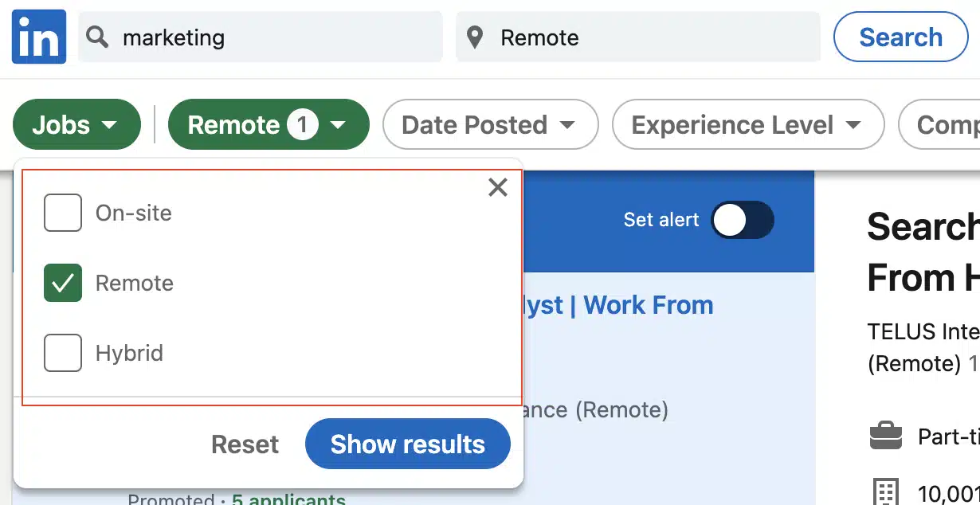Close the Remote filter popup
The width and height of the screenshot is (980, 505).
[x=498, y=187]
